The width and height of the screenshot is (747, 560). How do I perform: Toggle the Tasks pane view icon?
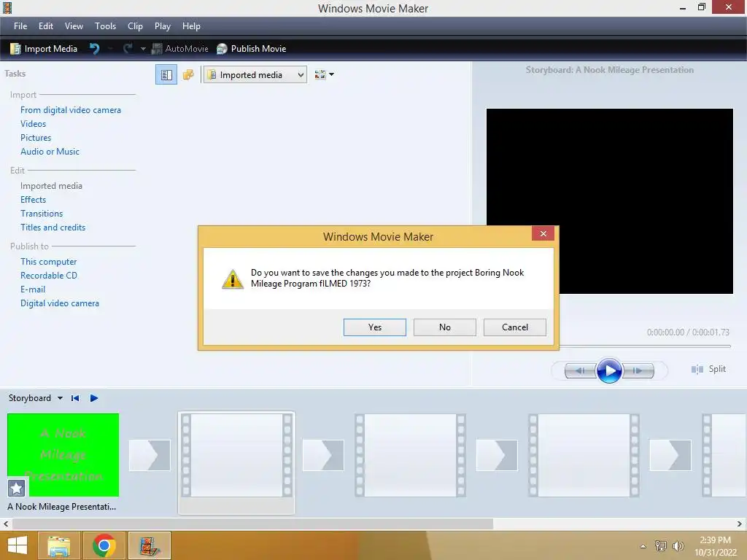pyautogui.click(x=166, y=75)
